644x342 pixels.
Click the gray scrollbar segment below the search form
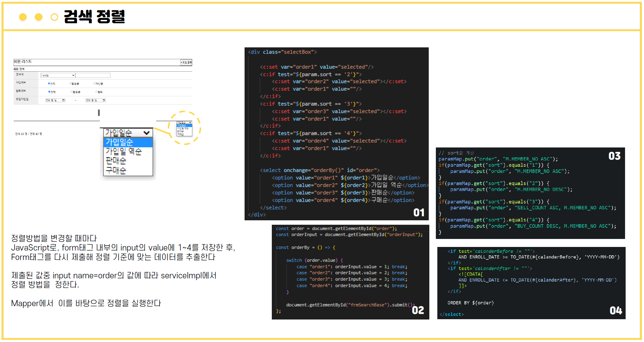point(99,113)
